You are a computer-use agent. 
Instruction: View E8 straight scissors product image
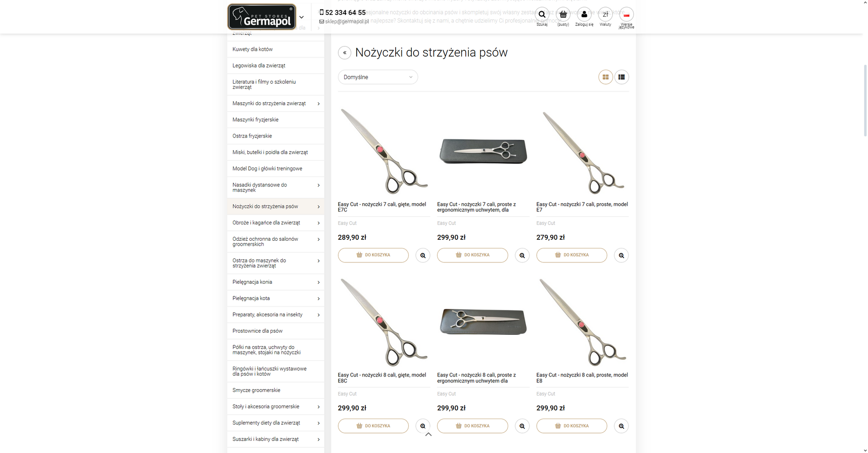tap(583, 322)
